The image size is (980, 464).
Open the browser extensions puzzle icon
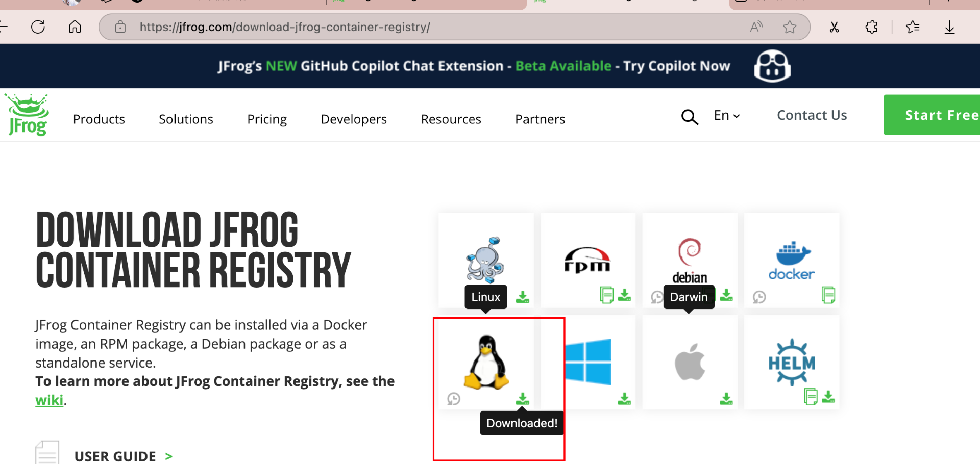coord(872,27)
